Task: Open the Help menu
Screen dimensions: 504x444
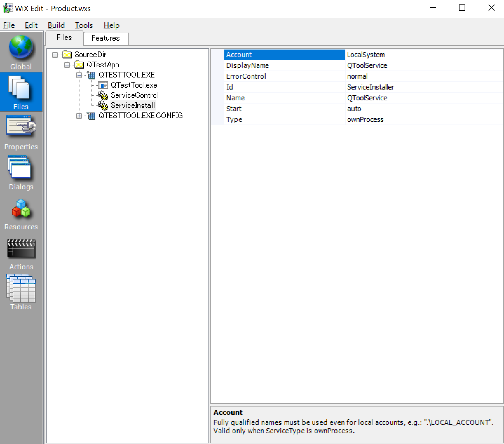Action: [x=112, y=25]
